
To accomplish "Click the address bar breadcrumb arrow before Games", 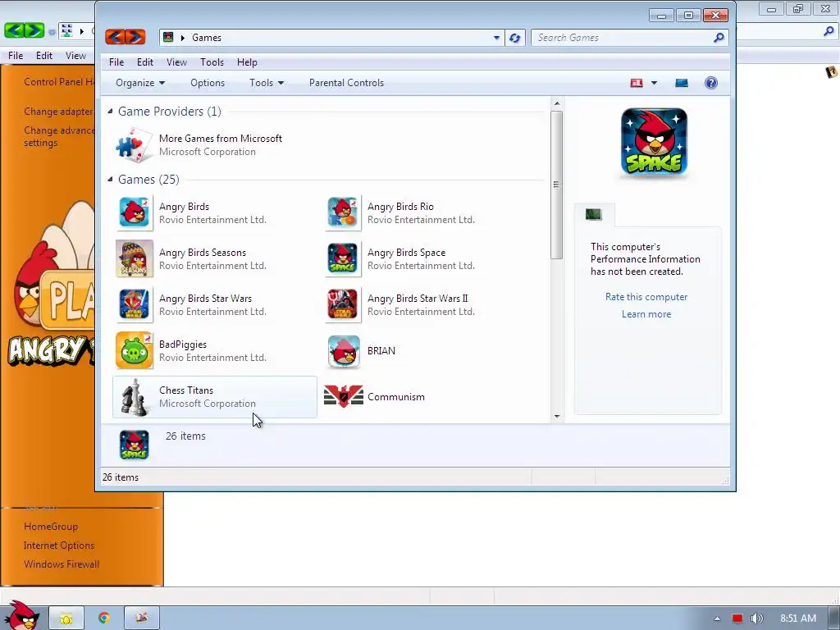I will 183,38.
